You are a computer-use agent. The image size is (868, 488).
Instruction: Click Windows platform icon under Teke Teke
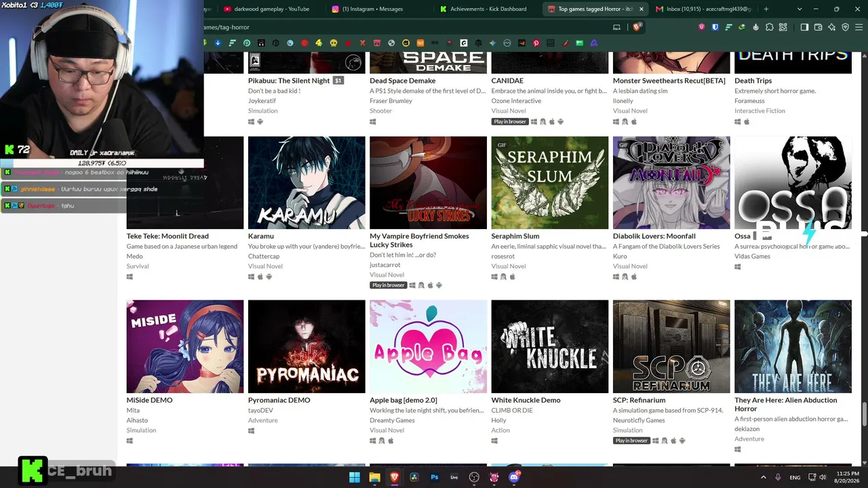point(130,277)
